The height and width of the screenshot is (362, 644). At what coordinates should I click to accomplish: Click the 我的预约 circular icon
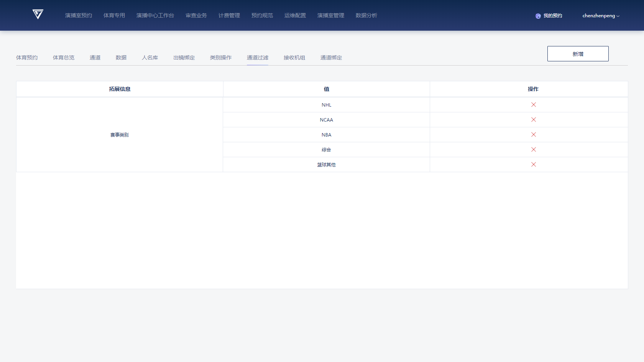pos(538,16)
